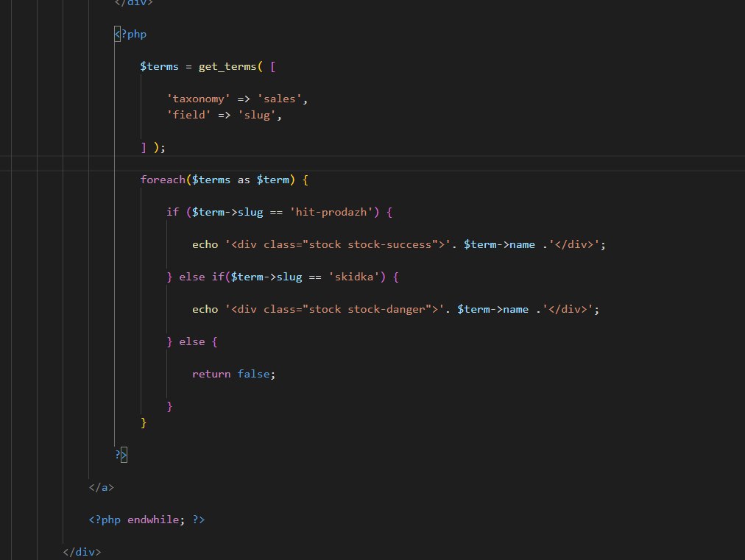Screen dimensions: 745x560
Task: Click the 'false' value
Action: tap(253, 374)
